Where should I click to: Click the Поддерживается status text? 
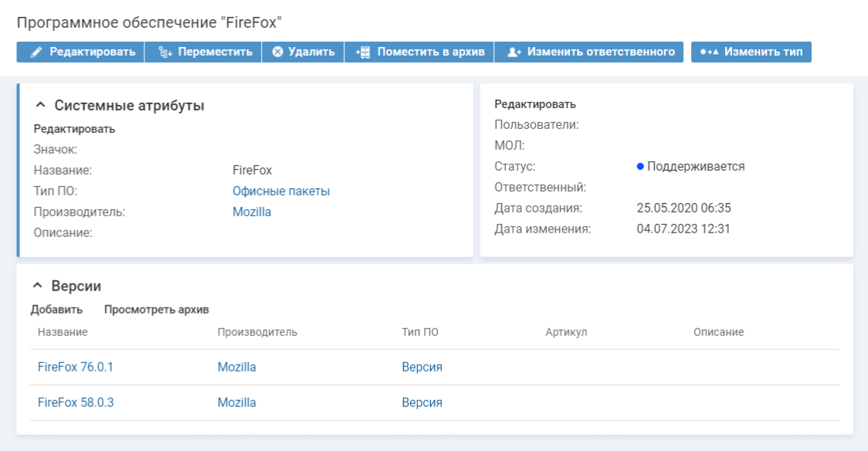coord(696,167)
